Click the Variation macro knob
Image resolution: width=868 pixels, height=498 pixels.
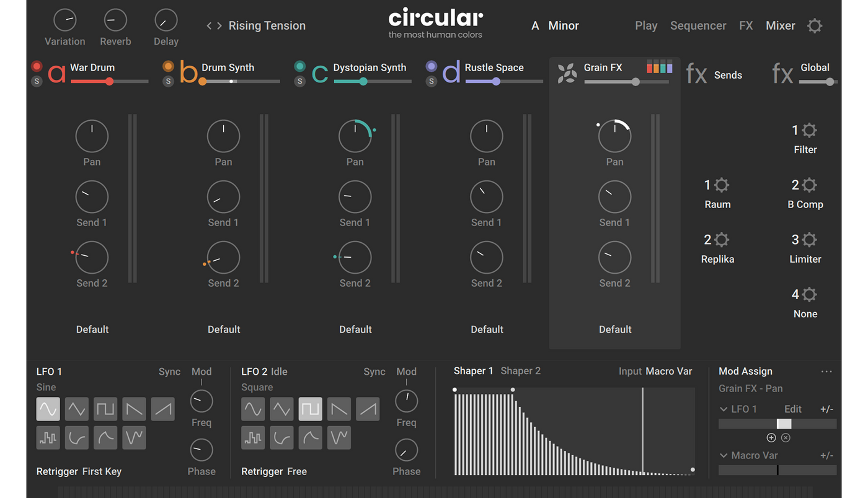65,20
